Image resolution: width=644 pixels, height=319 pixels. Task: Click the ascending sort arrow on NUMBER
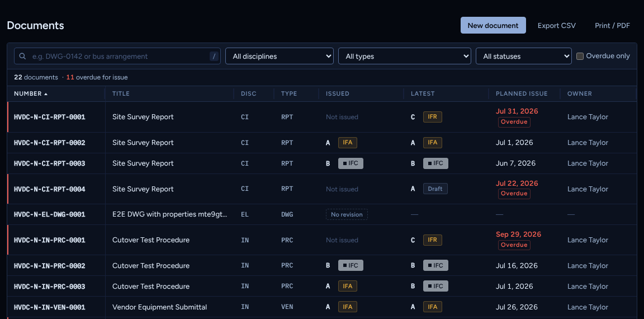46,94
